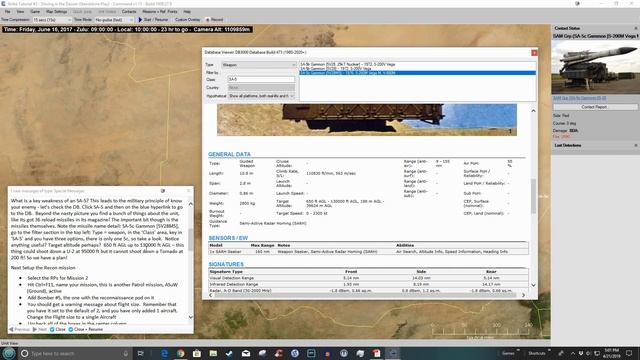Screen dimensions: 640x360
Task: Open the Contacts menu
Action: click(x=129, y=11)
